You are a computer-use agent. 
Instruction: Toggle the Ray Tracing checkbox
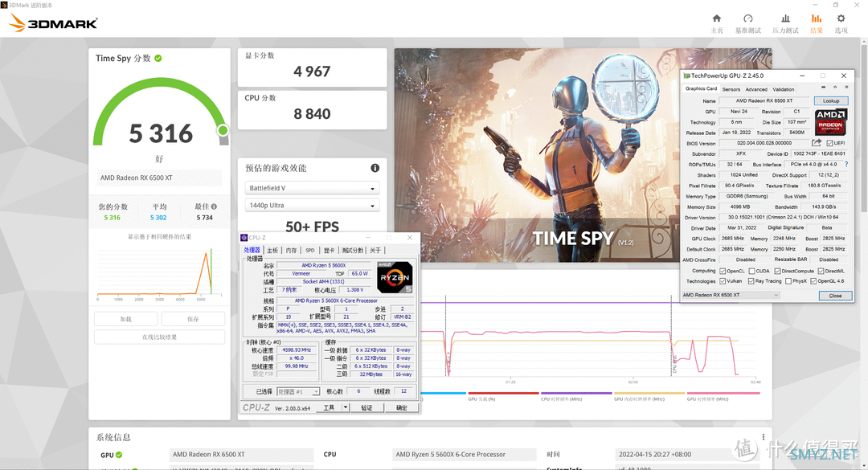(x=751, y=281)
